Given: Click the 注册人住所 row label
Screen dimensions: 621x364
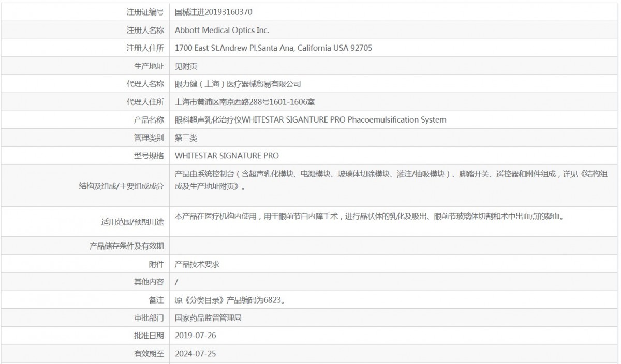Looking at the screenshot, I should click(145, 48).
